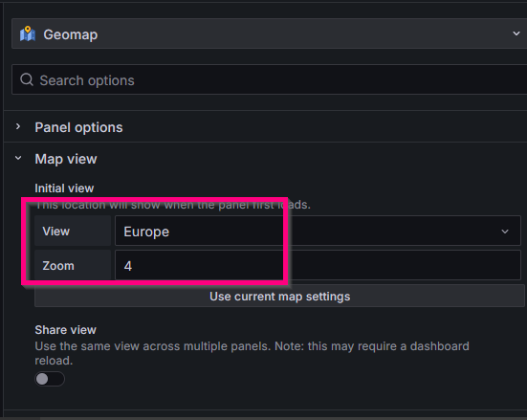Click the Zoom input showing 4
This screenshot has height=420, width=527.
coord(318,265)
